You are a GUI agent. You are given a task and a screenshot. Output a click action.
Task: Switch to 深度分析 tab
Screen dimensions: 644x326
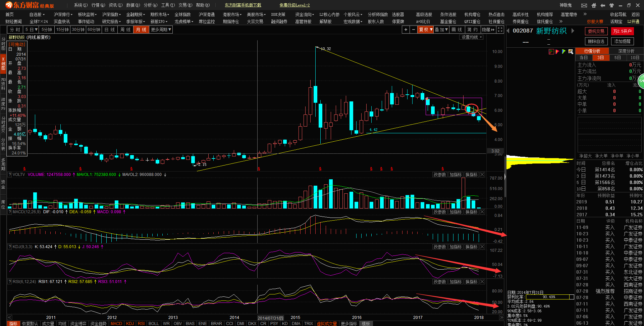tap(626, 51)
